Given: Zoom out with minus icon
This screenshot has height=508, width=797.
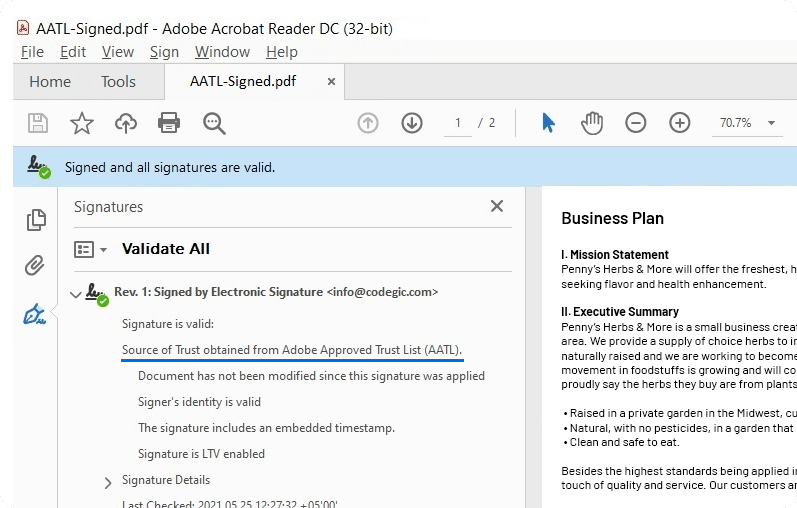Looking at the screenshot, I should pos(636,123).
